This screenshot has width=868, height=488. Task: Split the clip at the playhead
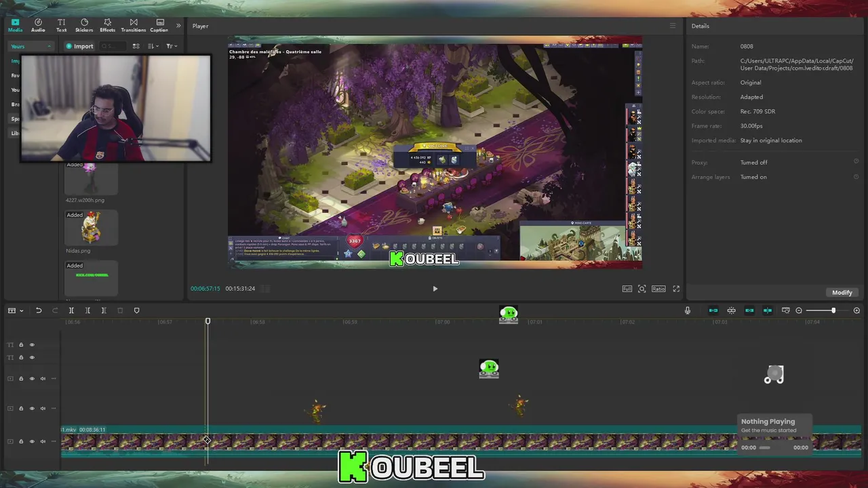(x=71, y=310)
